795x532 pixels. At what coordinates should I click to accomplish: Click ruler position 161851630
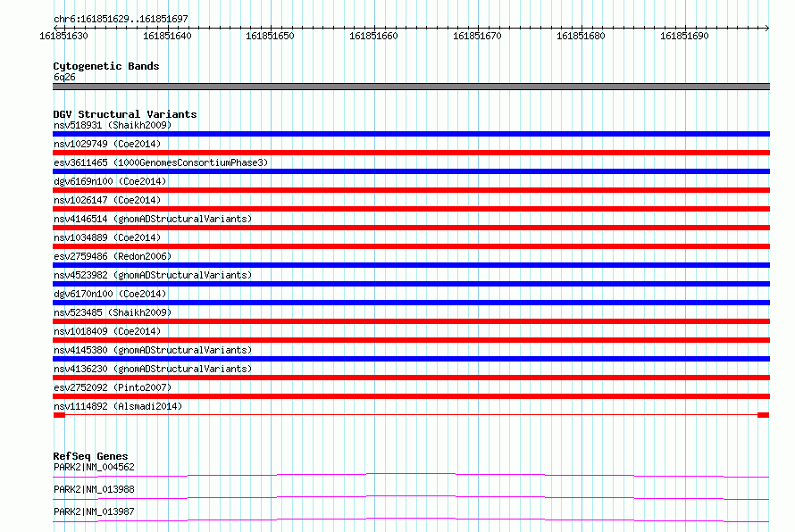pyautogui.click(x=64, y=36)
